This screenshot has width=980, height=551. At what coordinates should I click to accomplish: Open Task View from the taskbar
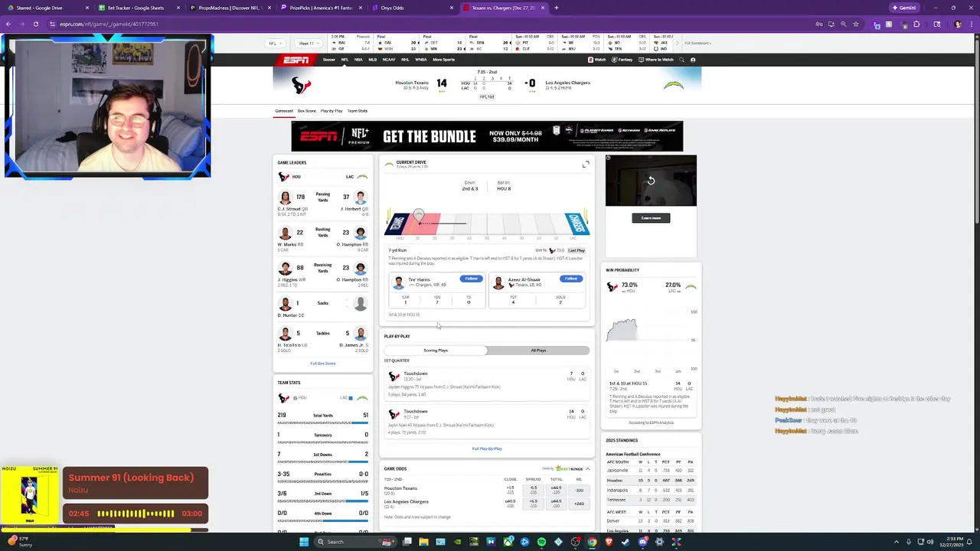pyautogui.click(x=407, y=542)
